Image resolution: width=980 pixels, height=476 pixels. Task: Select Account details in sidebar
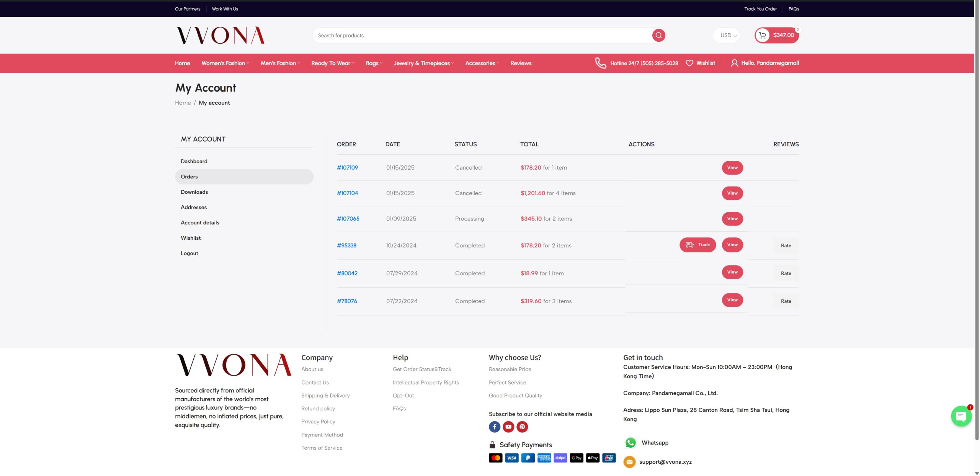(200, 222)
